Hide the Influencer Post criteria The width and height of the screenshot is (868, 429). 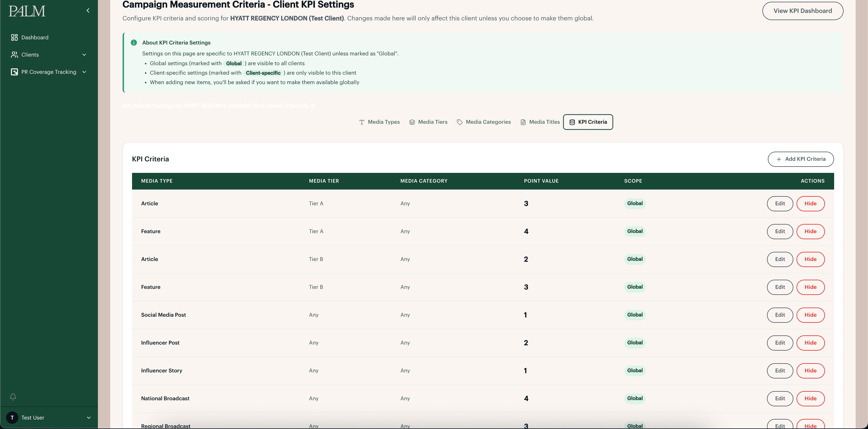[x=810, y=343]
